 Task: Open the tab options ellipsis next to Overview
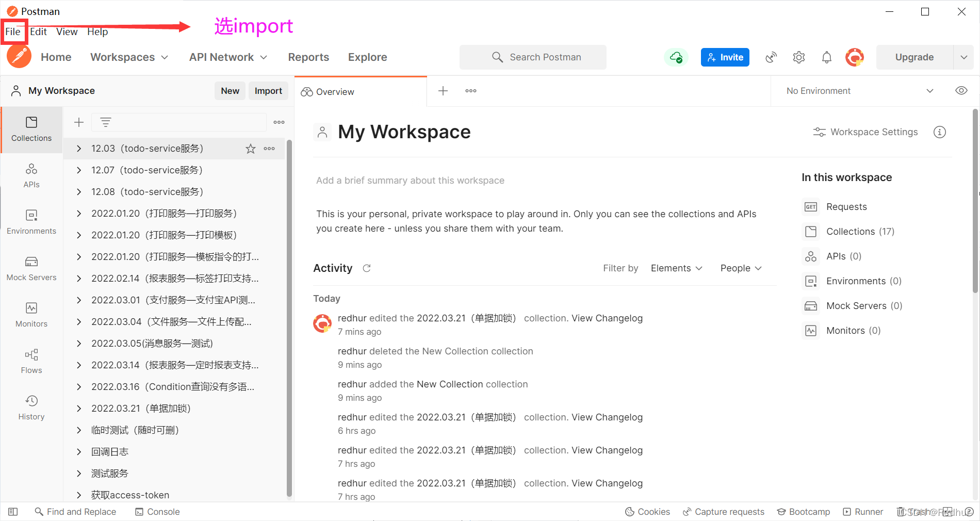471,91
